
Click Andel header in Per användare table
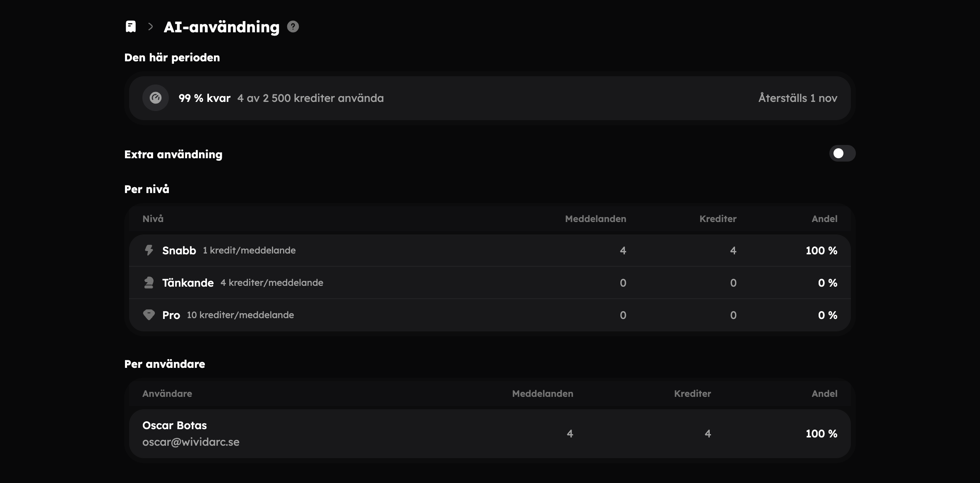pyautogui.click(x=824, y=394)
